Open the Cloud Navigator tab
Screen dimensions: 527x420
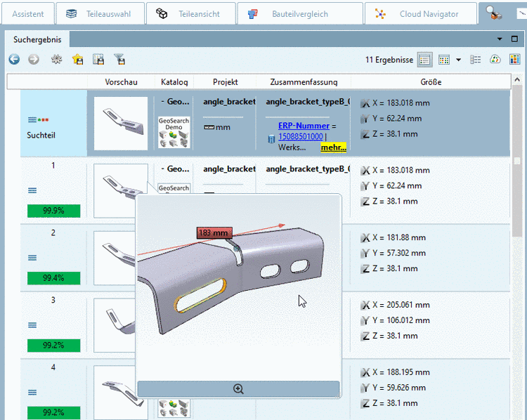click(x=420, y=13)
